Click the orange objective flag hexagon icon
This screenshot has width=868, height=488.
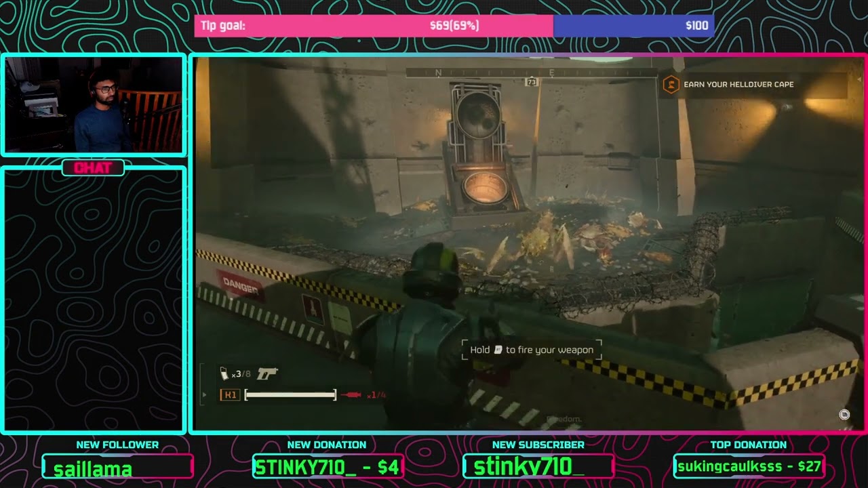[671, 85]
